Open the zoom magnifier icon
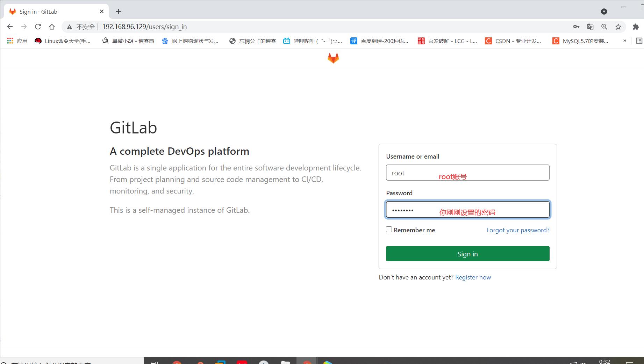 pyautogui.click(x=604, y=27)
